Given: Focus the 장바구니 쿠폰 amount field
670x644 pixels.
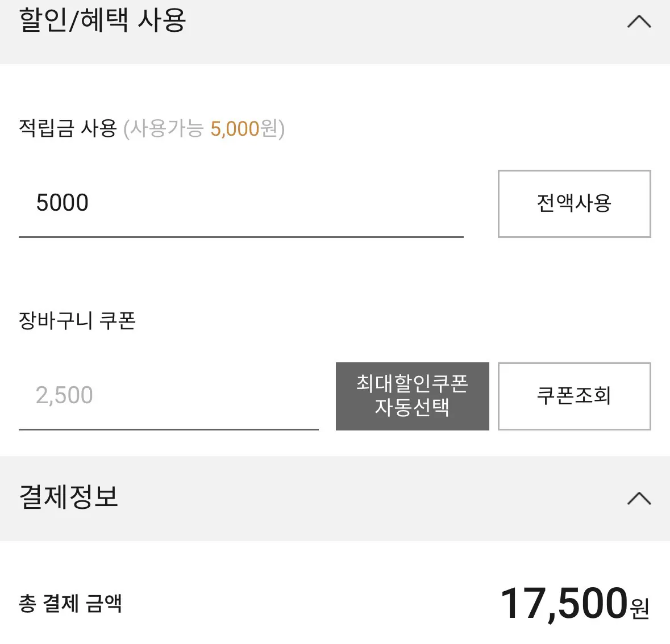Looking at the screenshot, I should (168, 396).
